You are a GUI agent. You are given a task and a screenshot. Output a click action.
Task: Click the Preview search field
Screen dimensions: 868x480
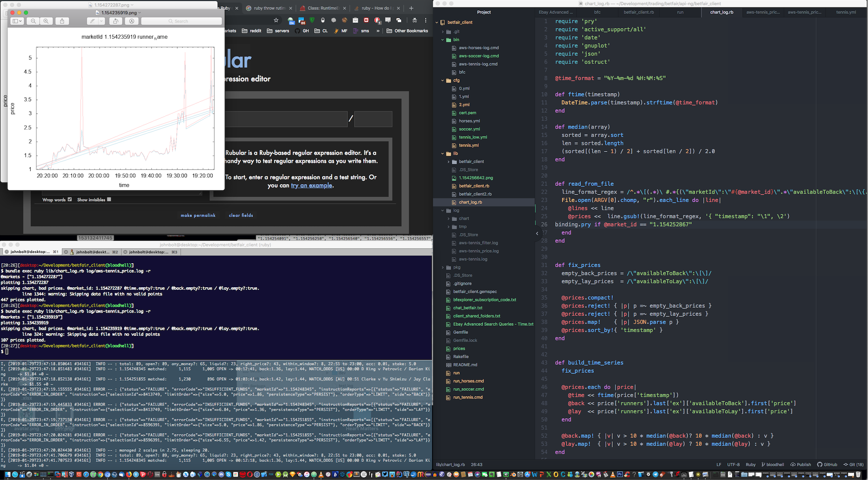[181, 21]
